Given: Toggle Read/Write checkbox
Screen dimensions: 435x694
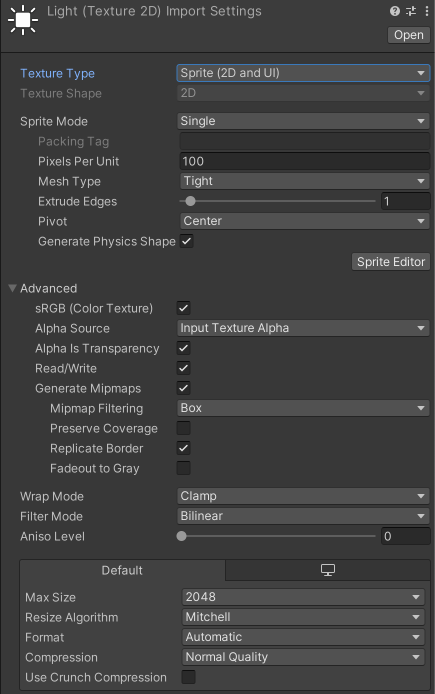Looking at the screenshot, I should coord(184,368).
